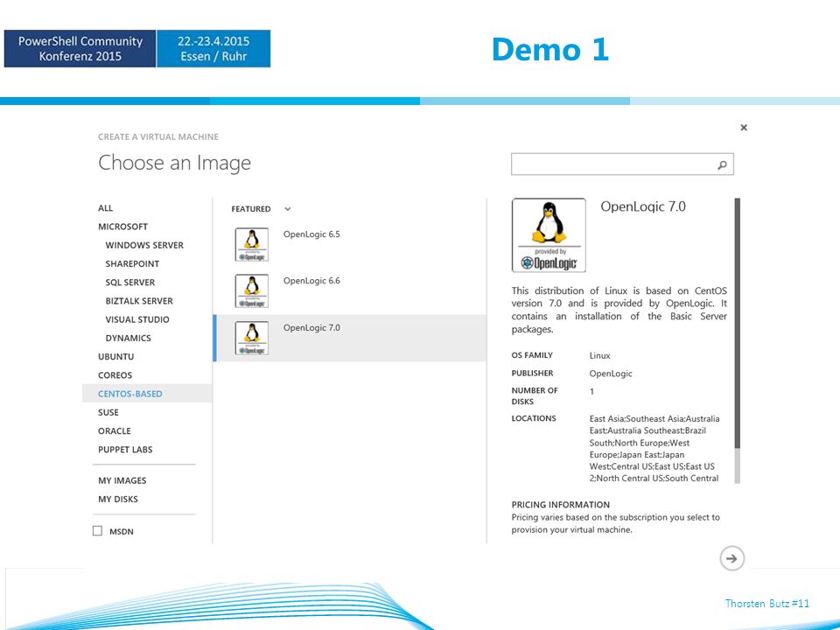Open the SQL SERVER category
Screen dimensions: 840x630
click(x=130, y=283)
